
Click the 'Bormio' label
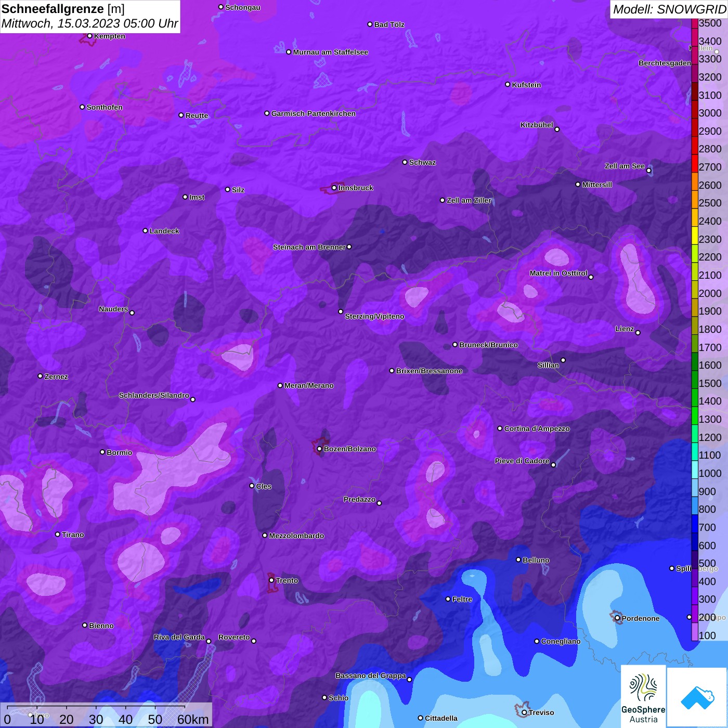click(x=119, y=452)
